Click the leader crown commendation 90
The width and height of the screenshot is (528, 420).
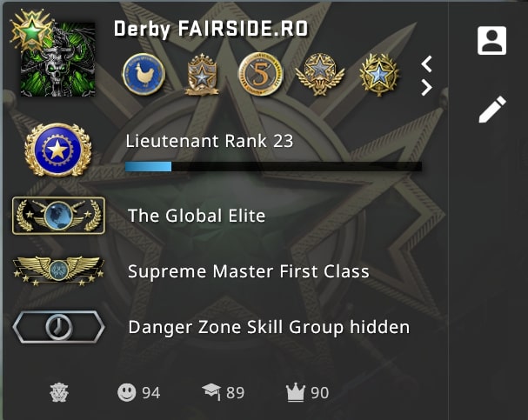click(x=307, y=392)
